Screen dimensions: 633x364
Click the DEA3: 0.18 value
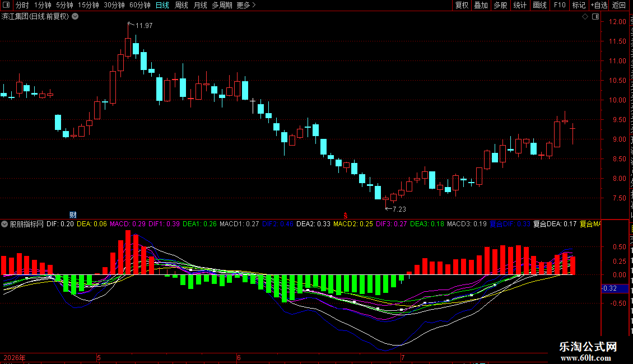coord(427,224)
